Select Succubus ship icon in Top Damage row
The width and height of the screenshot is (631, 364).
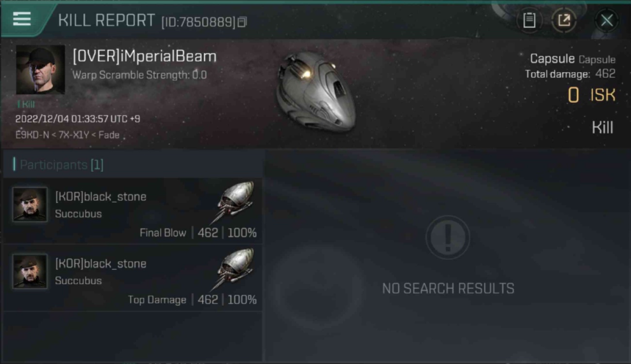click(234, 267)
